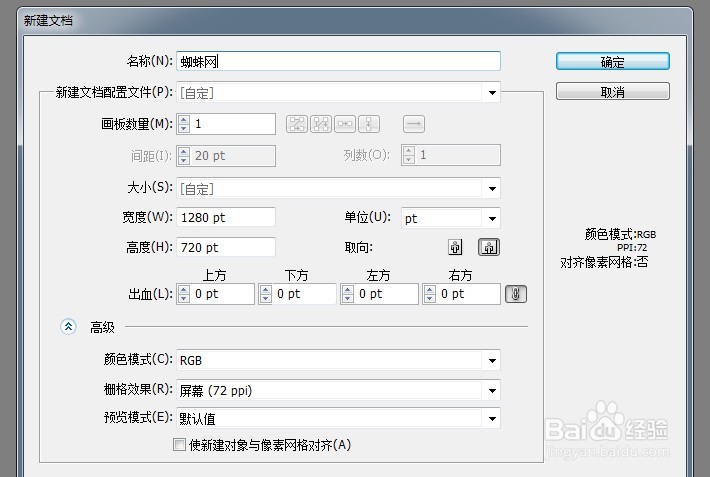
Task: Open the 预览模式 默认值 dropdown
Action: tap(338, 419)
